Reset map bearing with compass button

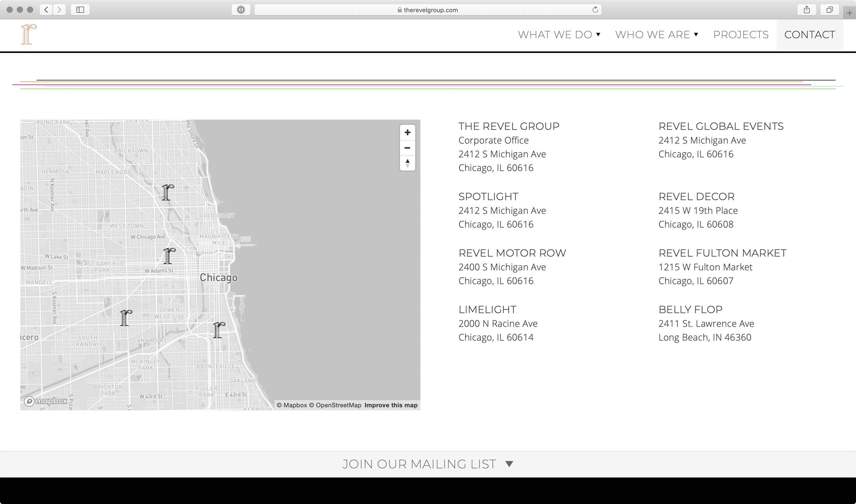click(x=407, y=163)
